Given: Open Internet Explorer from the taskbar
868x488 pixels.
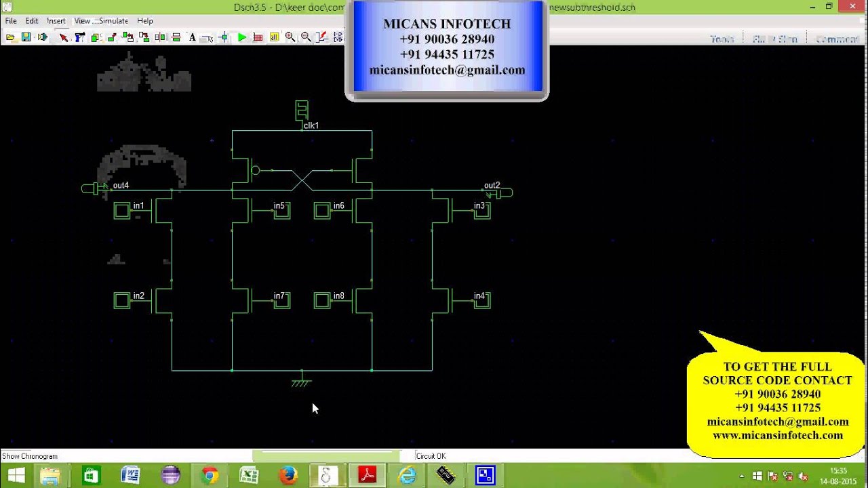Looking at the screenshot, I should (407, 476).
